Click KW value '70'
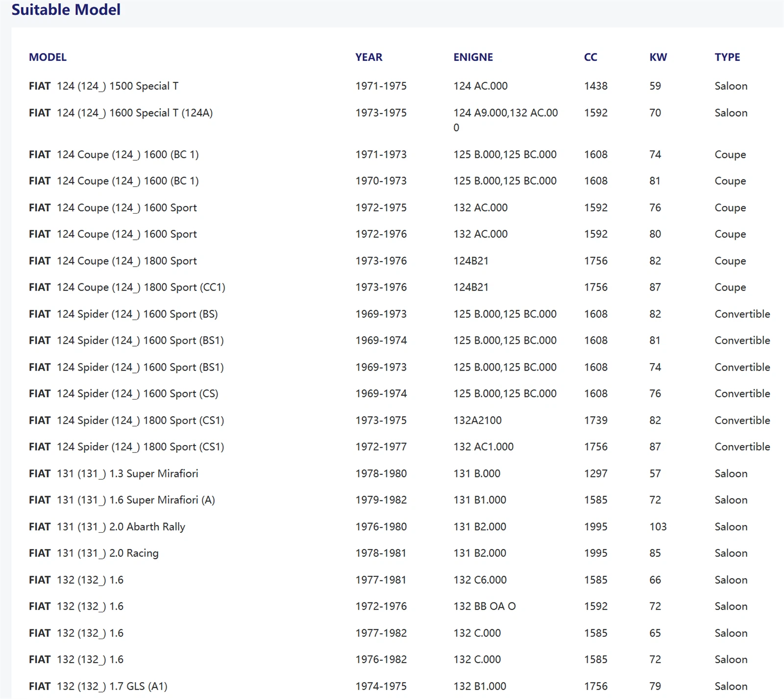Image resolution: width=784 pixels, height=699 pixels. tap(655, 113)
